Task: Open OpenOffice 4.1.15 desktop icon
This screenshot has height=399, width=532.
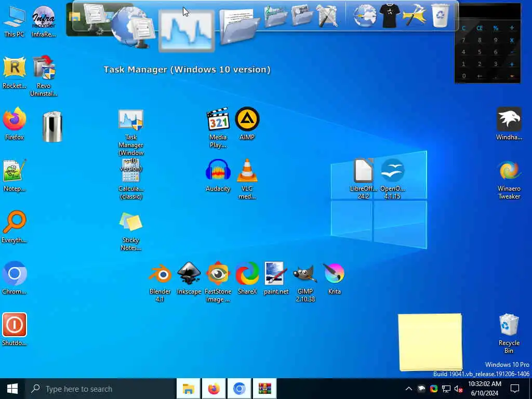Action: click(392, 179)
